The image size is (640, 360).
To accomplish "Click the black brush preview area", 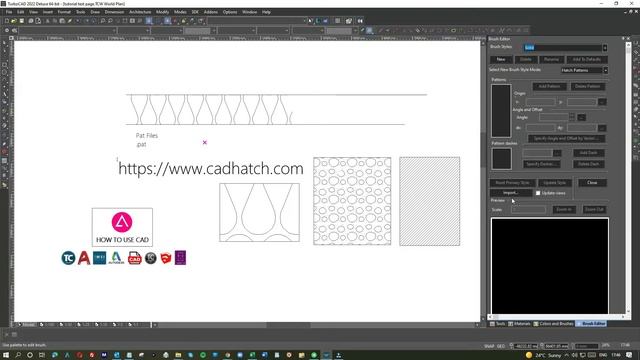I will point(549,266).
